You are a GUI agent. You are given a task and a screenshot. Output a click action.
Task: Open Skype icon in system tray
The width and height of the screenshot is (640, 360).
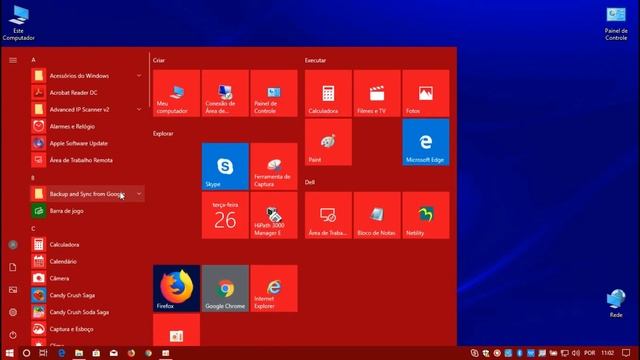click(x=474, y=353)
